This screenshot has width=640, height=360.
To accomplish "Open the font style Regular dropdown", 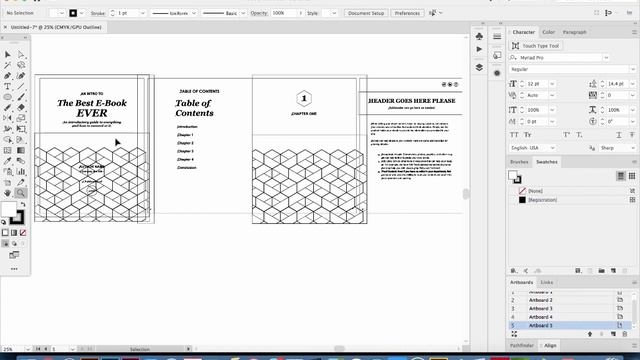I will [x=632, y=69].
